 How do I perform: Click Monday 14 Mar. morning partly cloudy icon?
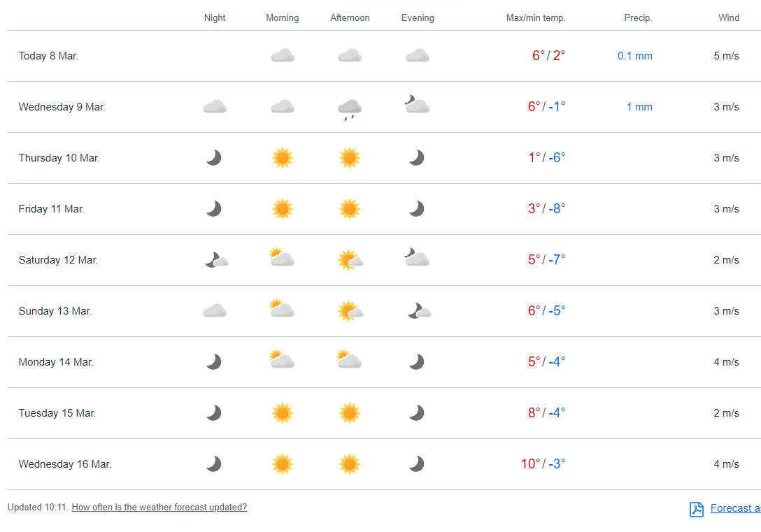(x=282, y=361)
